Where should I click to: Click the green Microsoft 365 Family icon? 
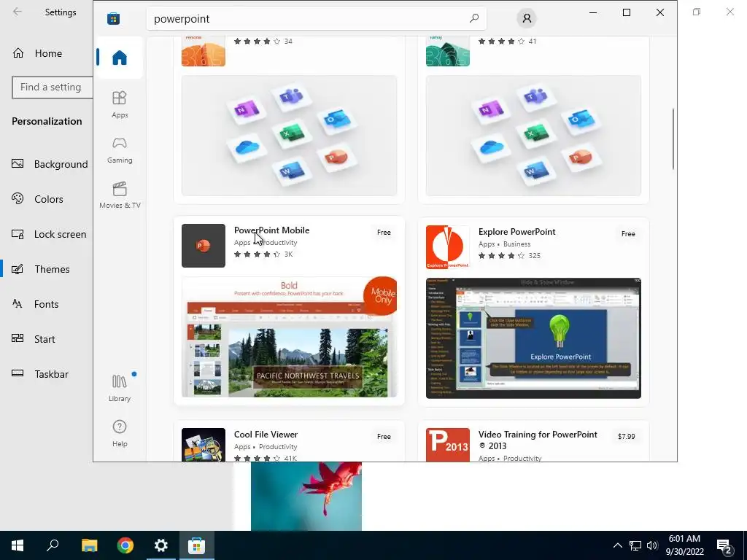448,52
